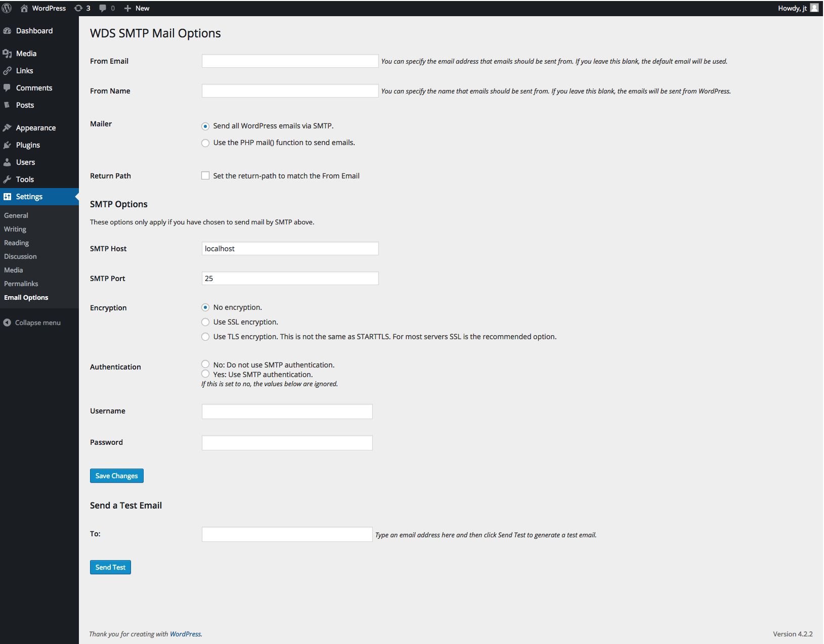
Task: Click the SMTP Port field with 25
Action: point(290,278)
